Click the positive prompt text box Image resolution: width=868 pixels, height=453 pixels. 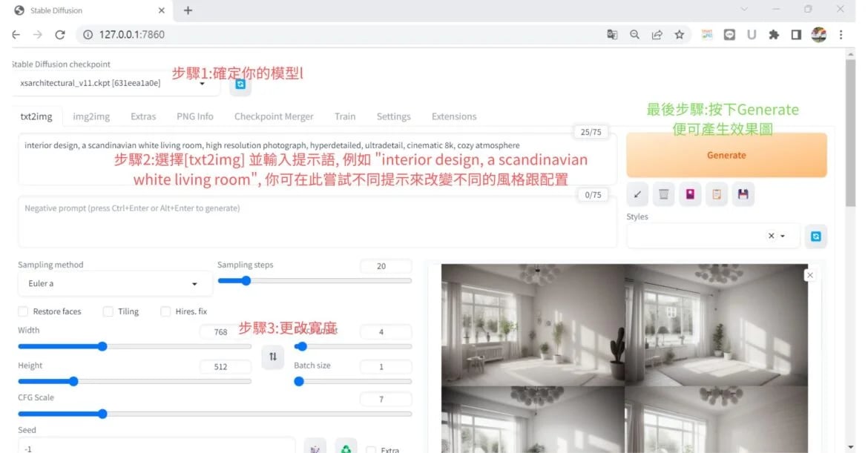pos(318,159)
